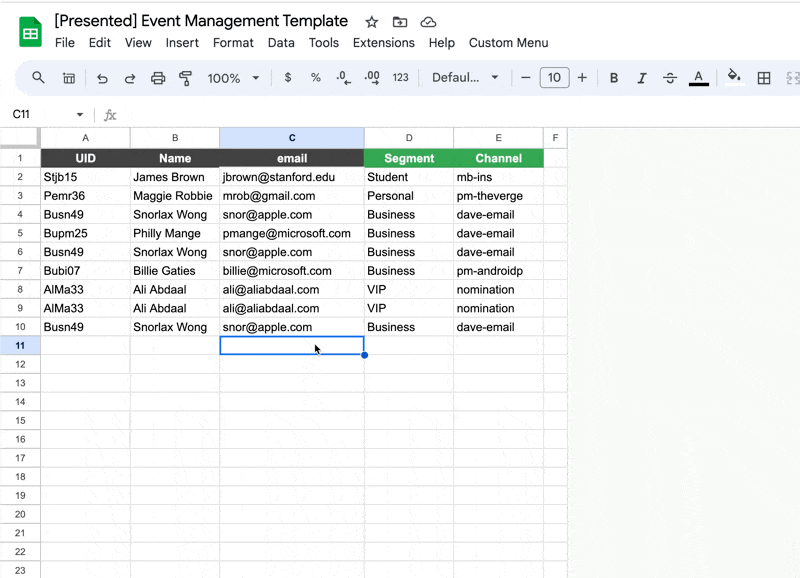Open the move to folder icon

point(400,22)
